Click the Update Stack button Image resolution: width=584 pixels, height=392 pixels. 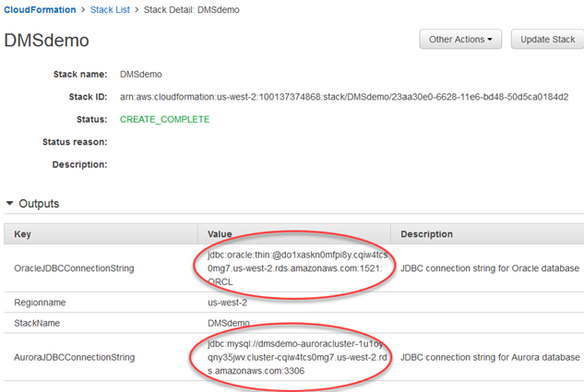tap(547, 40)
